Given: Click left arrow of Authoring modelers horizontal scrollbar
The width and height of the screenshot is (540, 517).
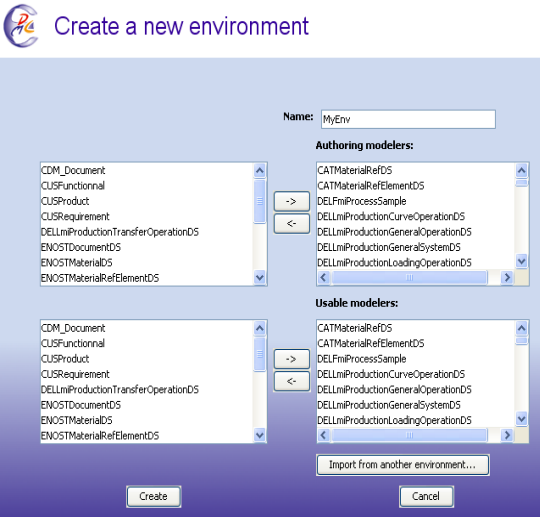Looking at the screenshot, I should [323, 277].
